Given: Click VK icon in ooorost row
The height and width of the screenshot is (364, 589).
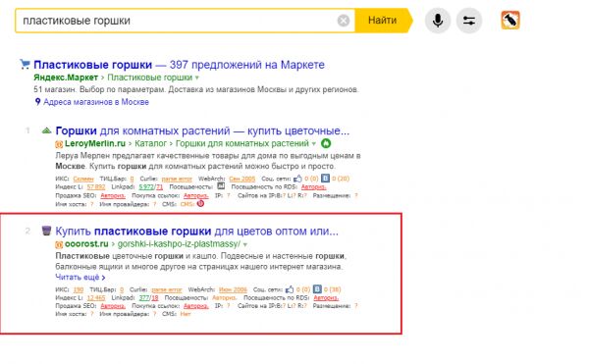Looking at the screenshot, I should point(317,289).
